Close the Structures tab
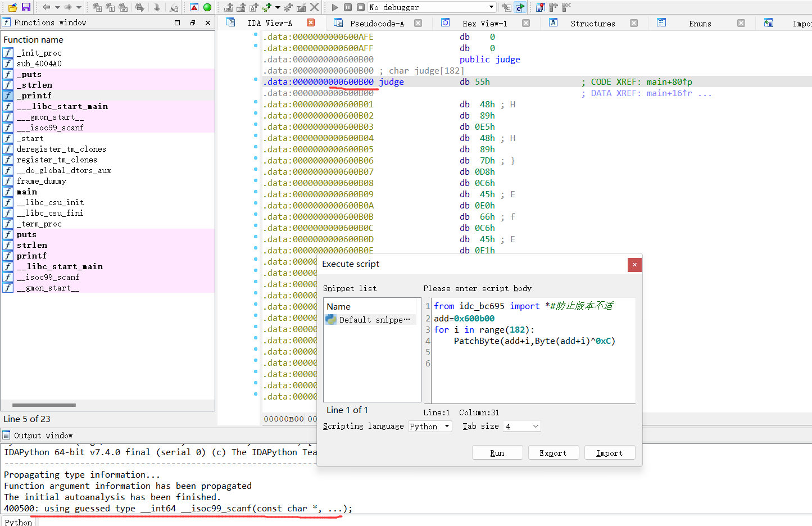Image resolution: width=812 pixels, height=526 pixels. 634,23
